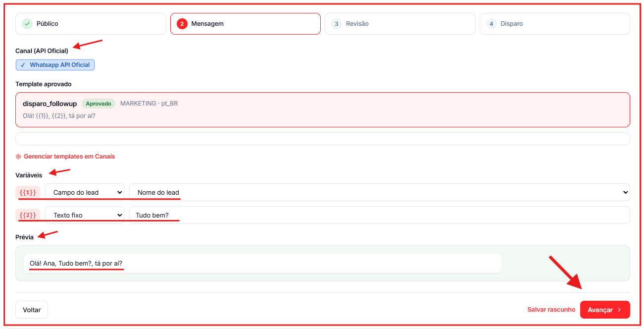This screenshot has width=644, height=329.
Task: Click the {{1}} variable tag
Action: pyautogui.click(x=28, y=192)
